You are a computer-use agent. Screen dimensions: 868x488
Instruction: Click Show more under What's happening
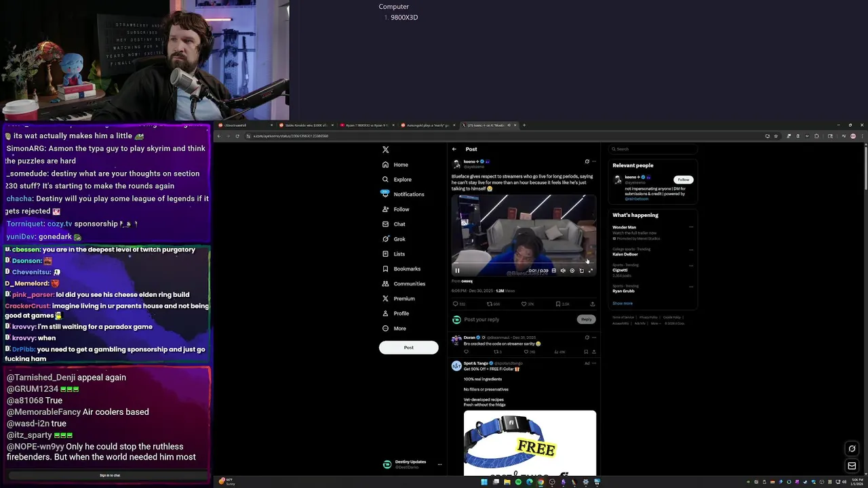(x=623, y=304)
